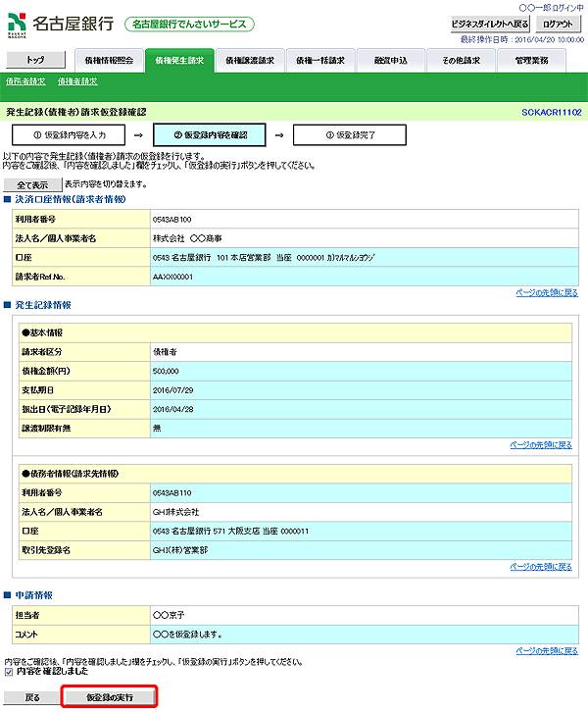Click step 2 仮登録内容を確認 box
The image size is (588, 713).
(210, 135)
